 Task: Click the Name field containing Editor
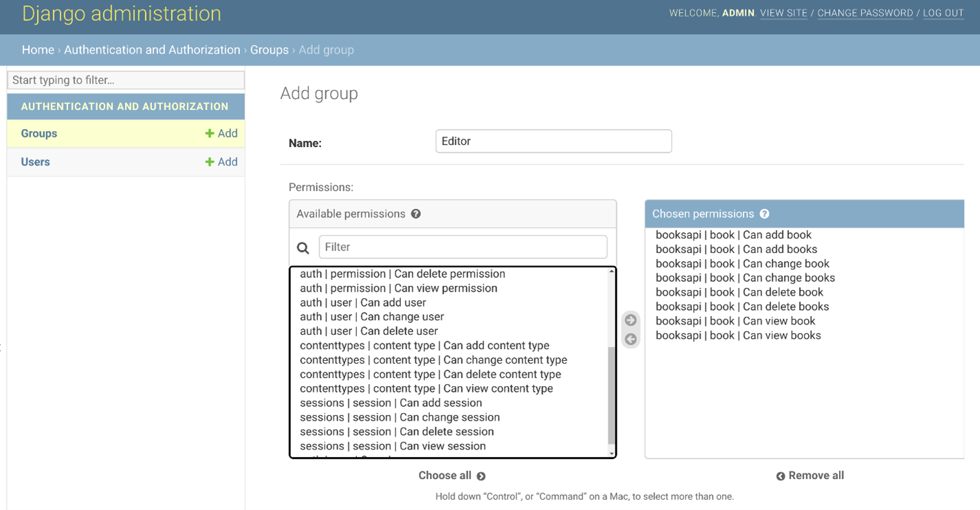click(554, 142)
